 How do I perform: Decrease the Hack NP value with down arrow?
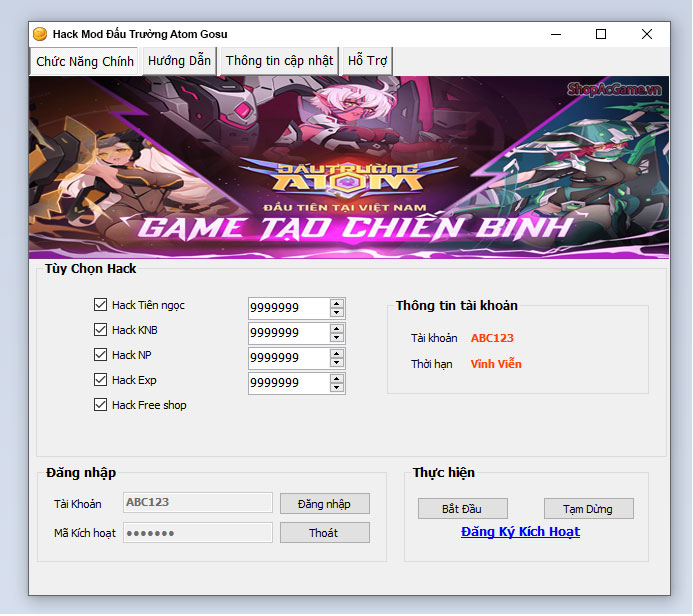(337, 362)
